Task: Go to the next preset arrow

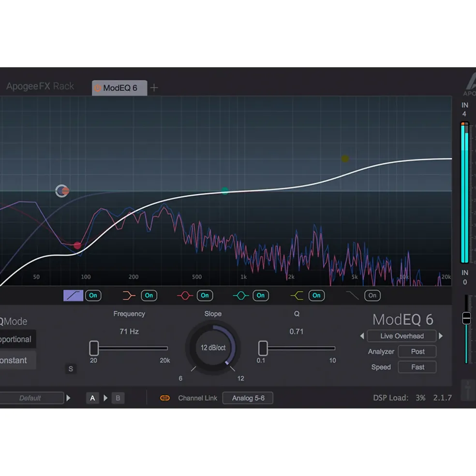Action: (441, 336)
